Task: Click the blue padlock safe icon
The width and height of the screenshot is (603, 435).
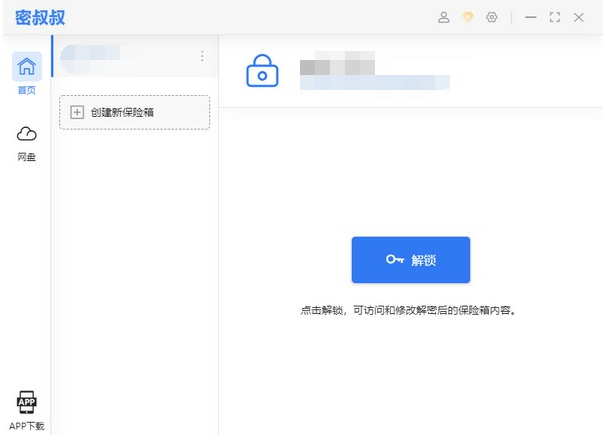Action: [x=262, y=71]
